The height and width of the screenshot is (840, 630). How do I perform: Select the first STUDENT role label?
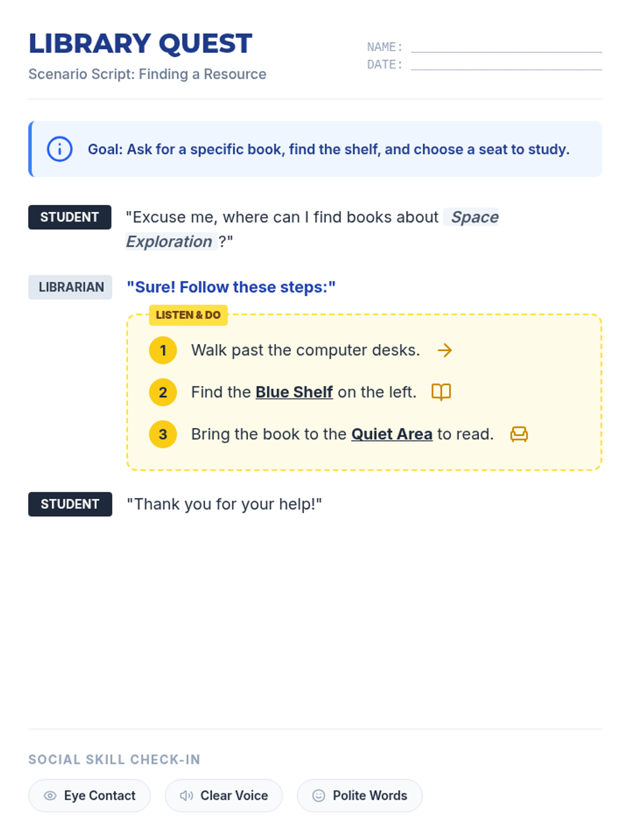70,217
